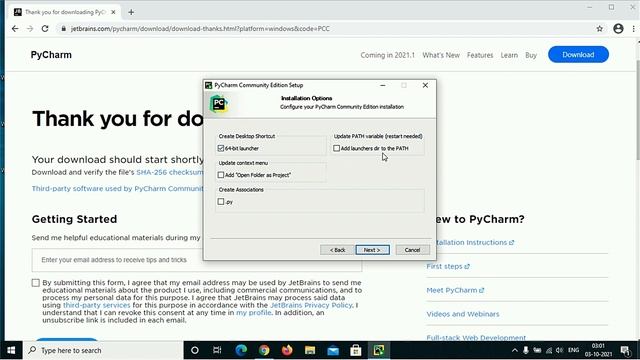Tick the .py file association checkbox
The image size is (640, 360).
pyautogui.click(x=221, y=202)
